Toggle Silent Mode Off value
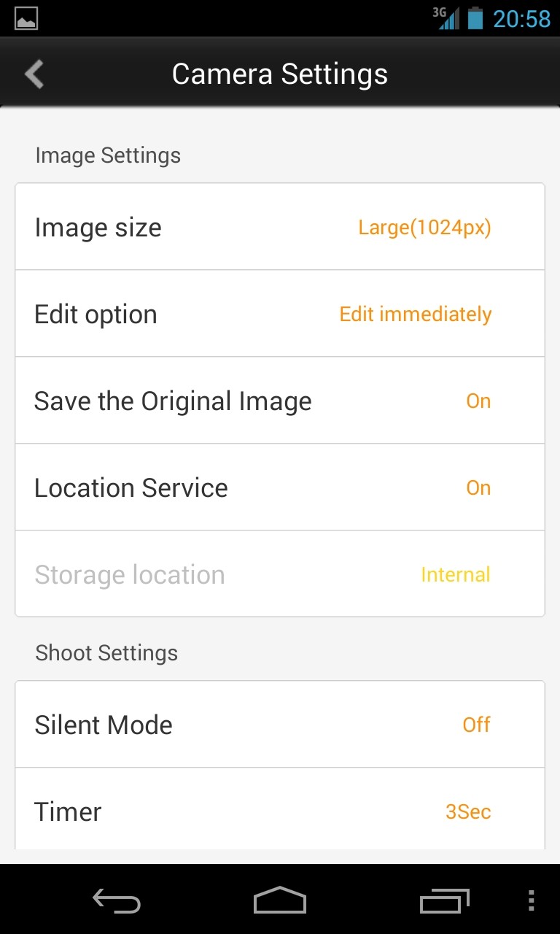The height and width of the screenshot is (934, 560). pyautogui.click(x=477, y=725)
